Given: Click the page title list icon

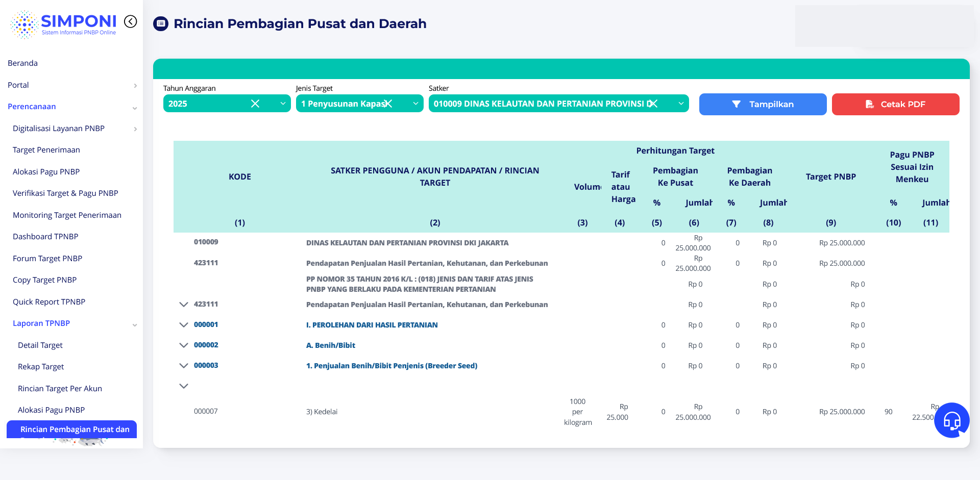Looking at the screenshot, I should 161,23.
